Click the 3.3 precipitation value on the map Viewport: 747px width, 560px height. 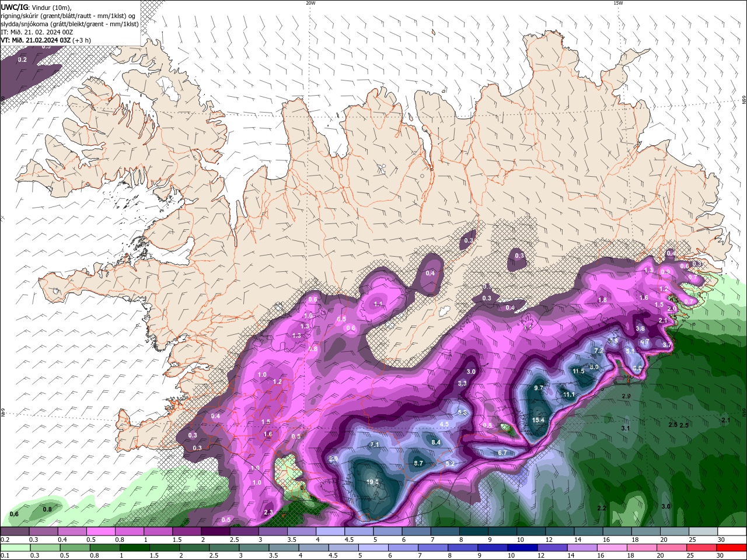click(x=462, y=383)
